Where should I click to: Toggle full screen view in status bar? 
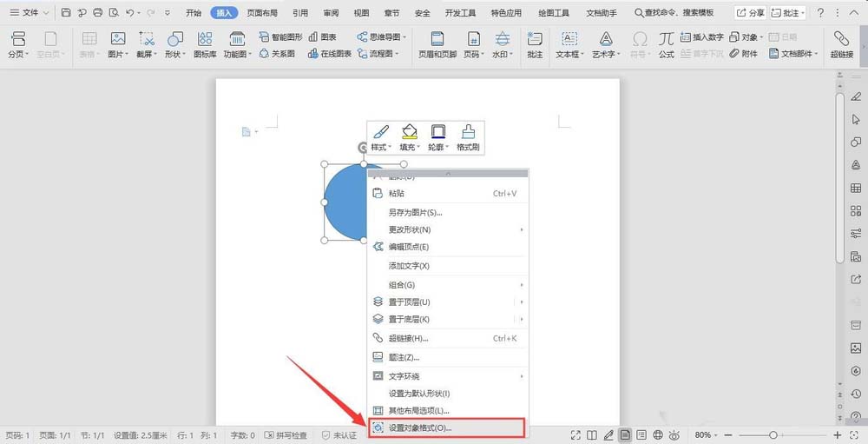[x=575, y=435]
